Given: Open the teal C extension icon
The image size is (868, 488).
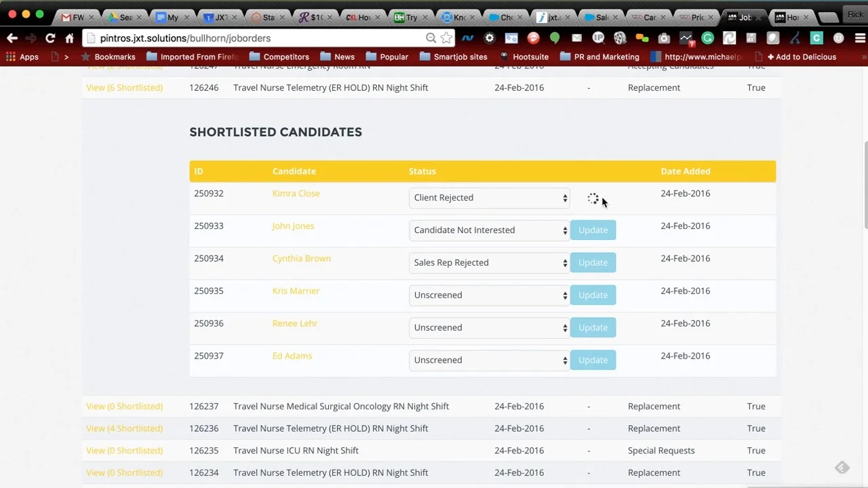Looking at the screenshot, I should [x=816, y=39].
